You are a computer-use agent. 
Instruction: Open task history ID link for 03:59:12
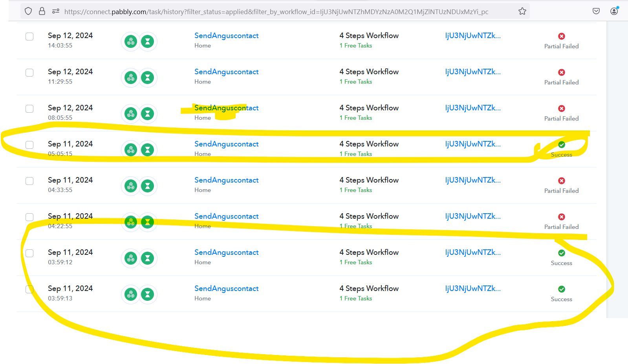(x=473, y=252)
